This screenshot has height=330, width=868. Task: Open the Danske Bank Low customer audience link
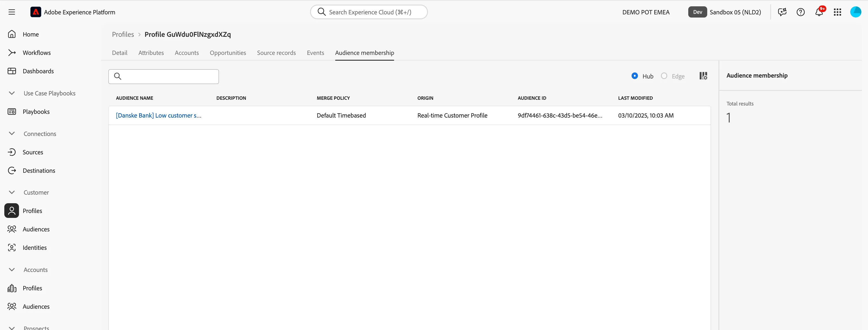158,116
